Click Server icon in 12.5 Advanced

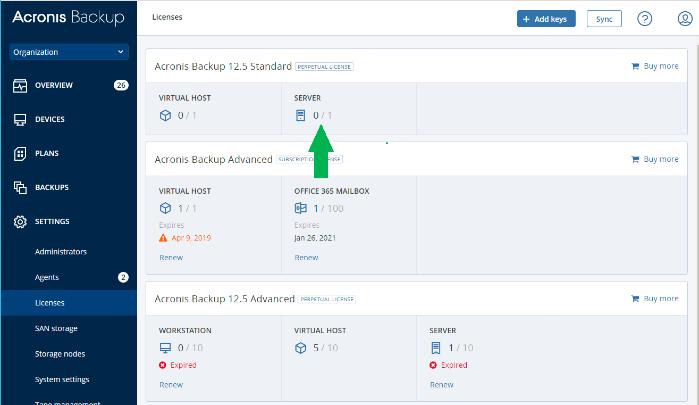[x=436, y=348]
